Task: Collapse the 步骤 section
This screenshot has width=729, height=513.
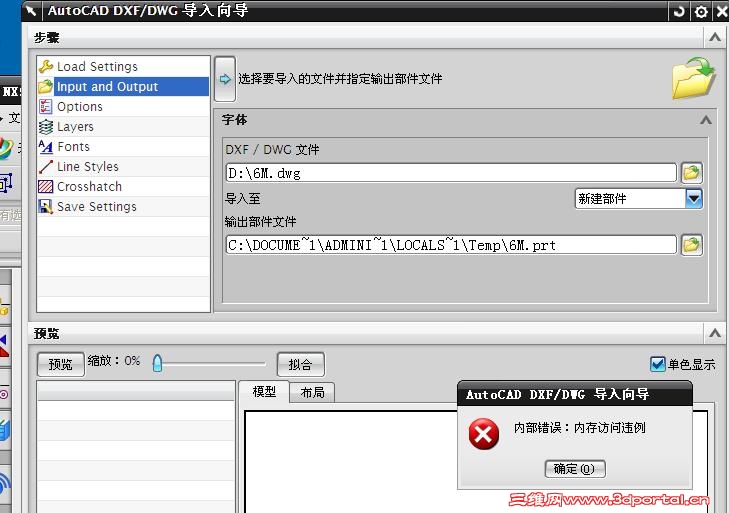Action: click(x=715, y=38)
